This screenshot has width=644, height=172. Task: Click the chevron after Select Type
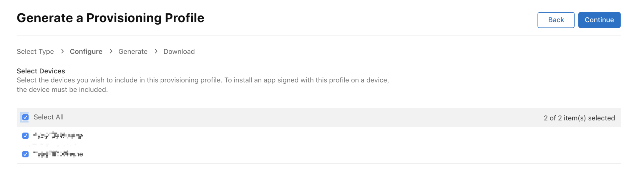tap(62, 51)
